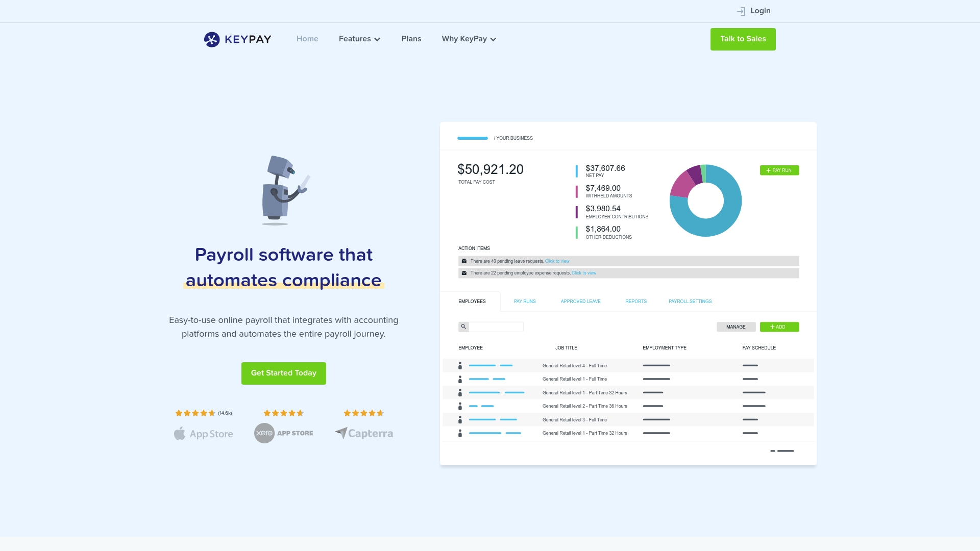Viewport: 980px width, 551px height.
Task: Click the $50,921.20 total pay cost
Action: pyautogui.click(x=491, y=169)
